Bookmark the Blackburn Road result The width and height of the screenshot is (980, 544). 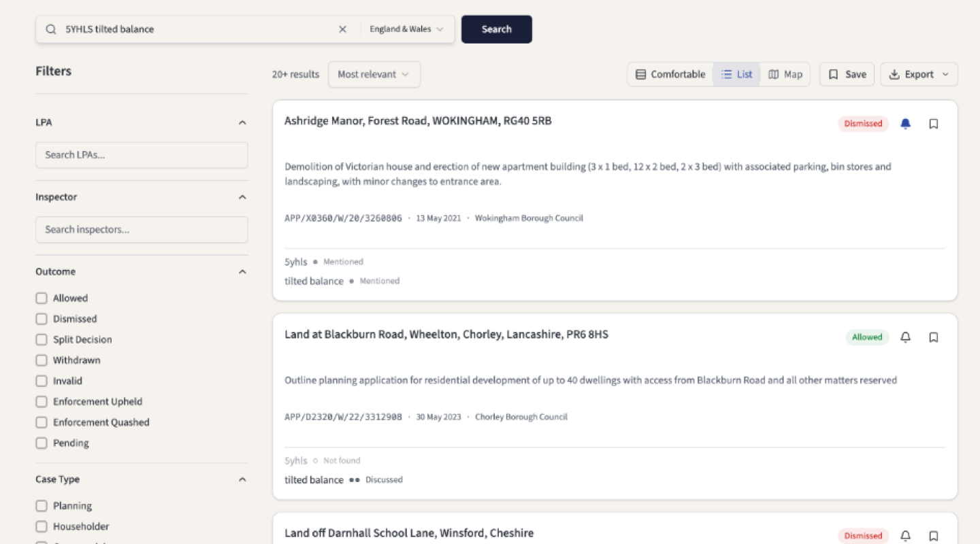tap(933, 337)
